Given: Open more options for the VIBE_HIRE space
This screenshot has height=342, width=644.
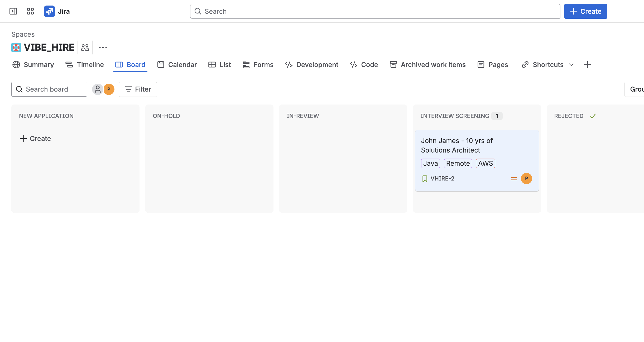Looking at the screenshot, I should [x=103, y=47].
